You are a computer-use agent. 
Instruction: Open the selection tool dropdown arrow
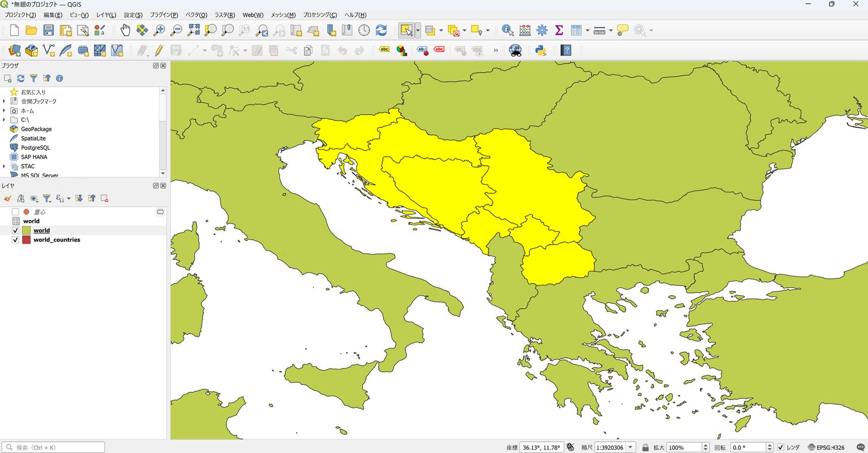click(418, 30)
